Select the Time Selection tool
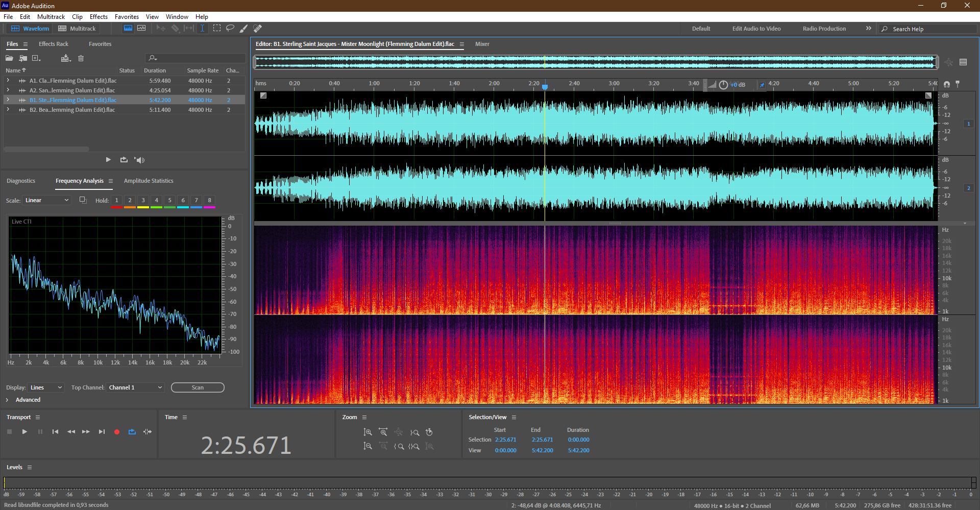This screenshot has height=510, width=980. [202, 29]
